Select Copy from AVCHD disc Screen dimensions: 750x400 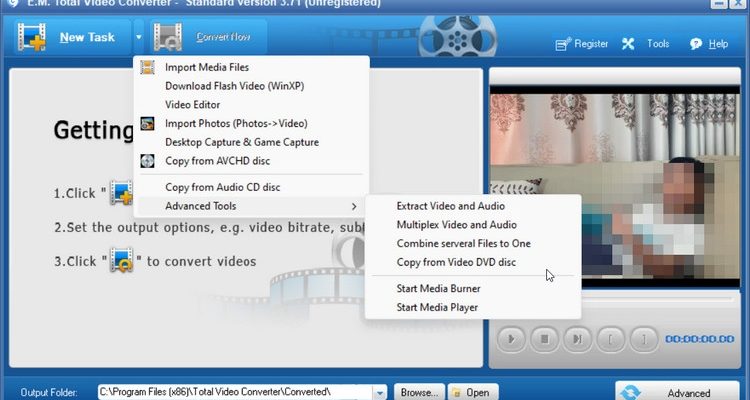click(252, 161)
